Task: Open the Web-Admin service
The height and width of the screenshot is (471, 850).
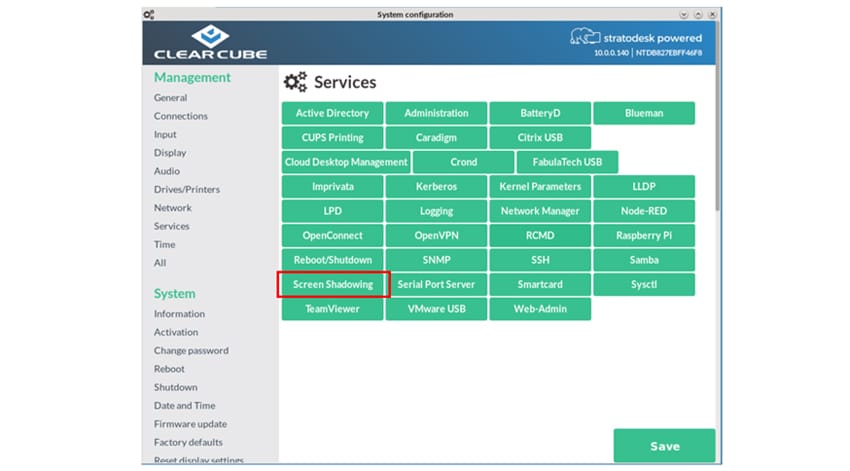Action: click(x=540, y=308)
